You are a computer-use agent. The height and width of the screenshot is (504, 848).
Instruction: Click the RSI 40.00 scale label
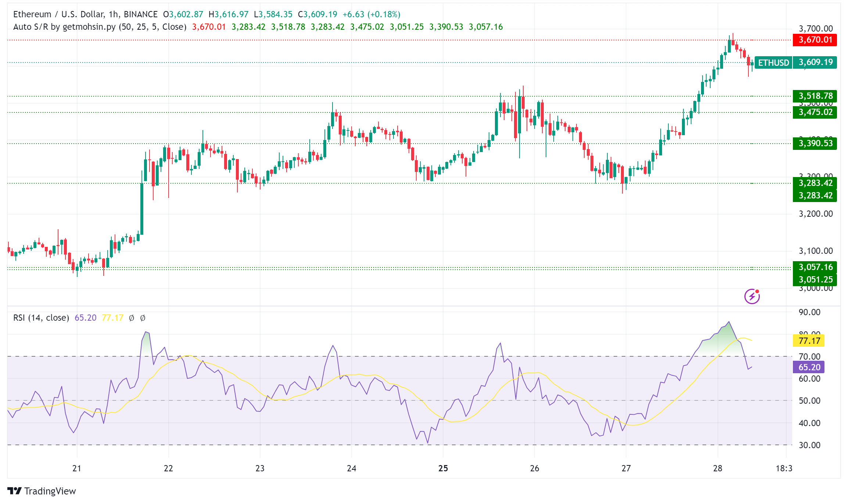(809, 423)
